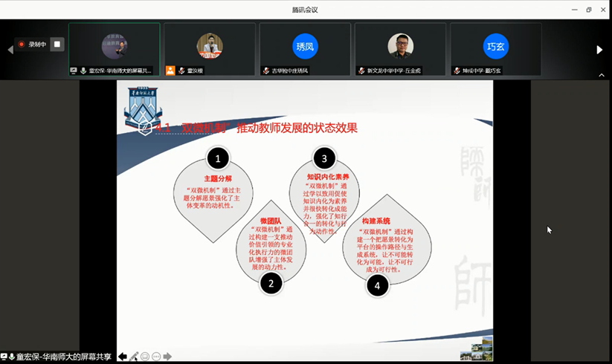Viewport: 612px width, 364px height.
Task: Click the 腾讯会议 window title
Action: click(305, 10)
